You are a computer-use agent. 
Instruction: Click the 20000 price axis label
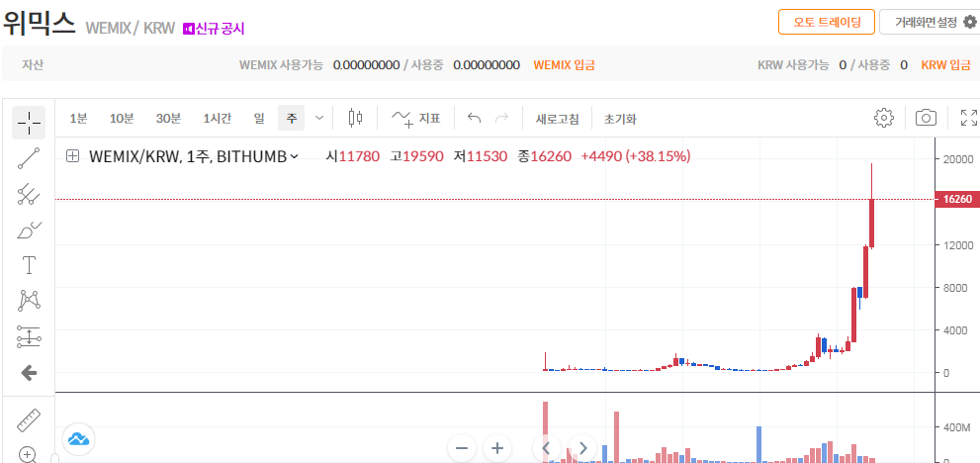click(x=957, y=159)
